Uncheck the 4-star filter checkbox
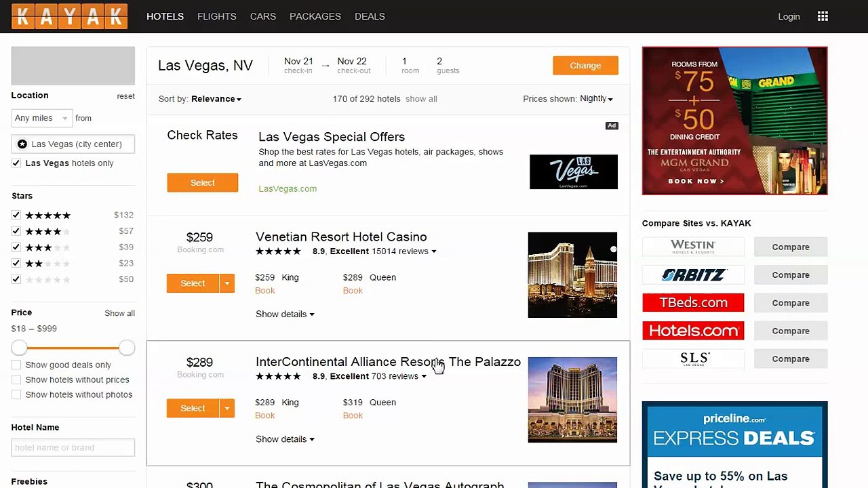This screenshot has height=488, width=868. tap(16, 231)
